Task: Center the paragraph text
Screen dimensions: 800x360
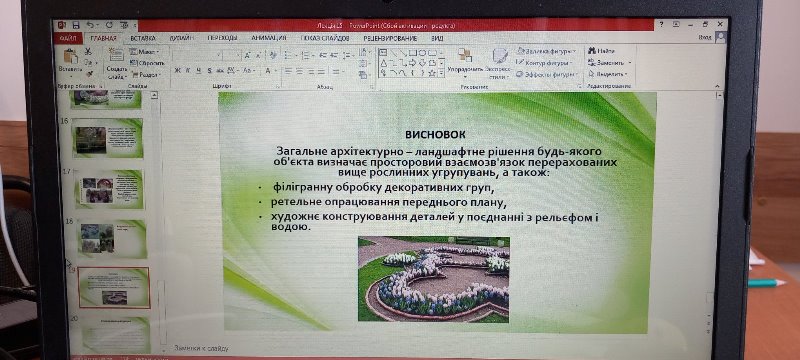Action: (x=299, y=71)
